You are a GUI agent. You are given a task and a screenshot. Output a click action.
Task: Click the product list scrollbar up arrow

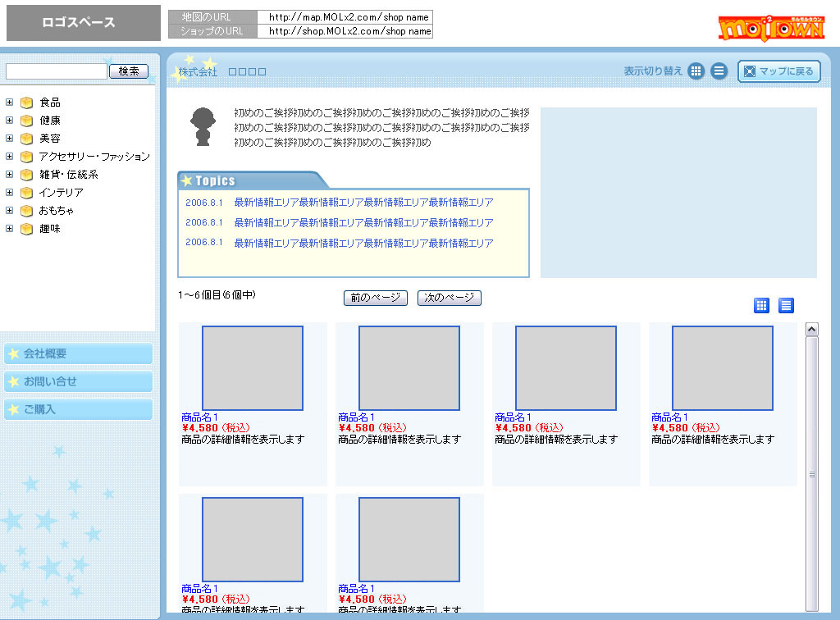(x=811, y=330)
